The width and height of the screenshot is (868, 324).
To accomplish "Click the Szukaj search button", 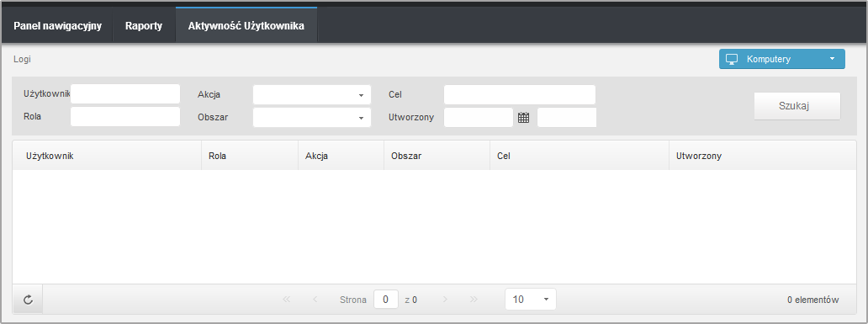I will pos(797,106).
